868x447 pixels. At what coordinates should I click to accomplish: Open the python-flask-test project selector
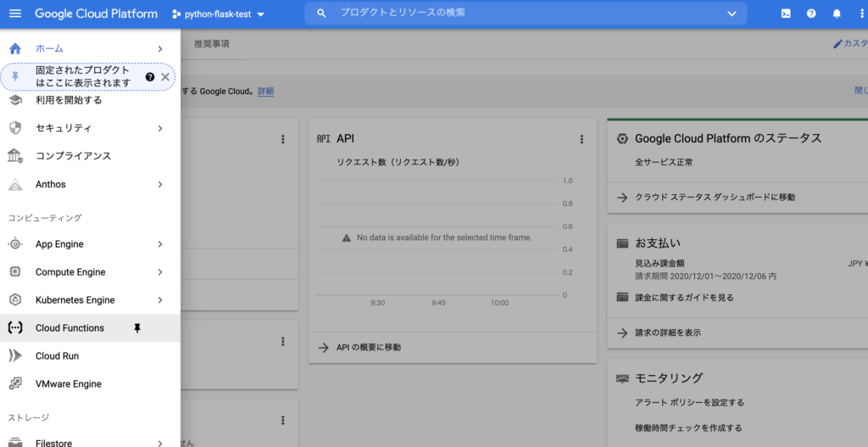pos(219,14)
